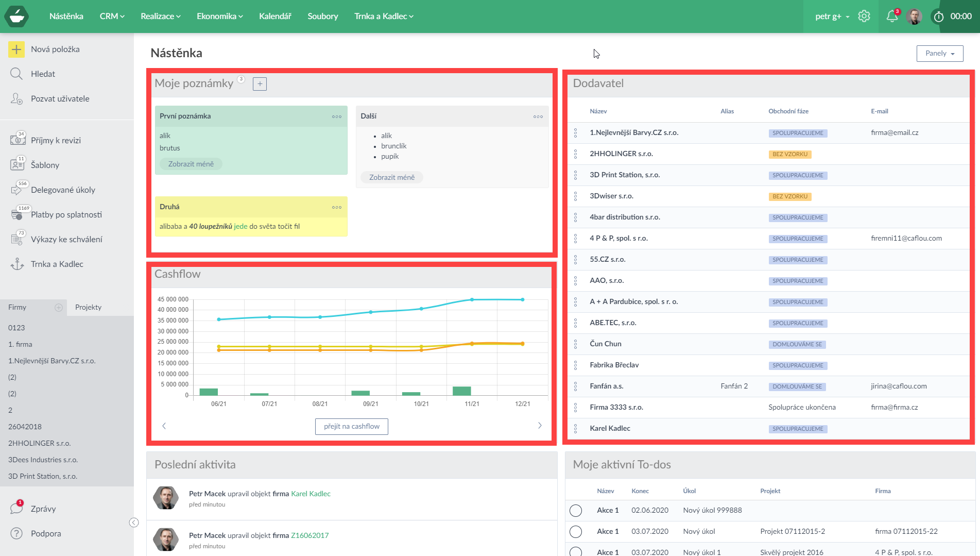Collapse Další note via Zobrazit méně

(391, 177)
